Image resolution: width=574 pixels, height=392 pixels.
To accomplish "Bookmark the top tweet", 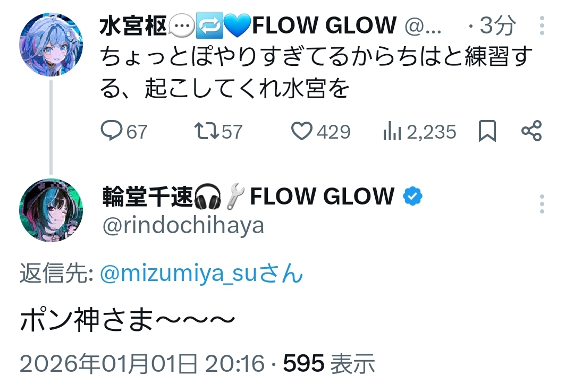I will click(487, 131).
